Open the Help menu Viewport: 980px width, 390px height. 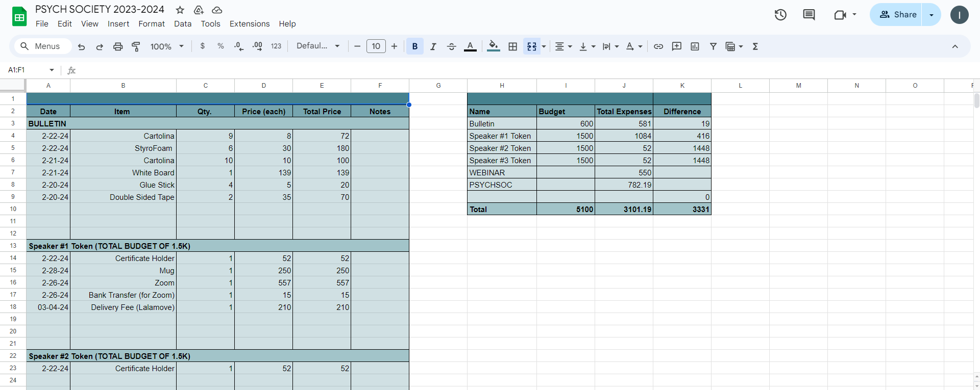(287, 24)
